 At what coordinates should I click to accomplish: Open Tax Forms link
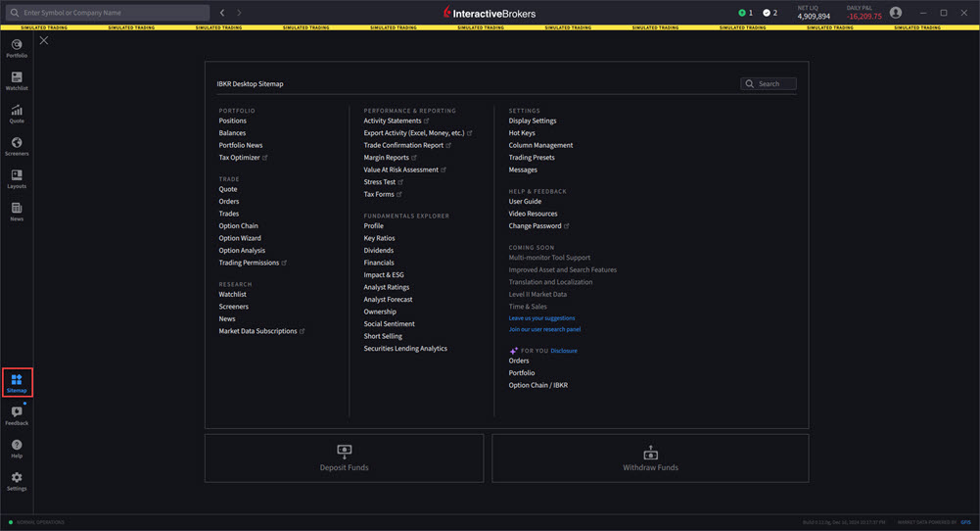tap(383, 195)
